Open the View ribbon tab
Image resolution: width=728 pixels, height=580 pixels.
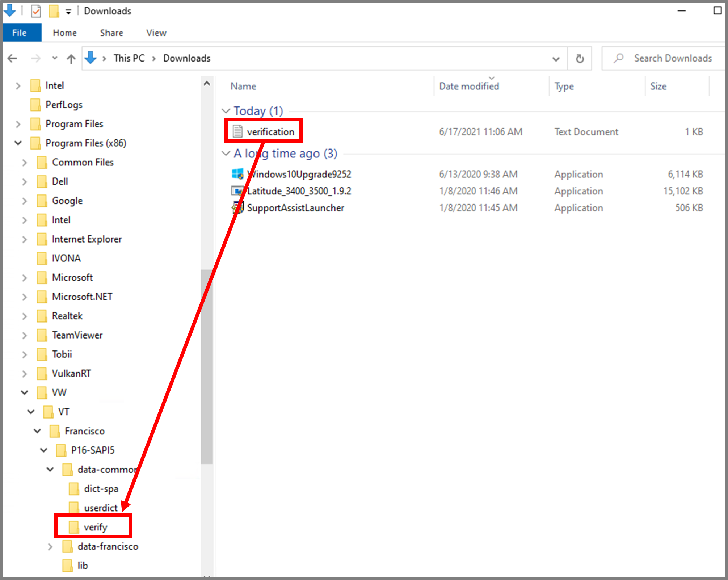156,33
